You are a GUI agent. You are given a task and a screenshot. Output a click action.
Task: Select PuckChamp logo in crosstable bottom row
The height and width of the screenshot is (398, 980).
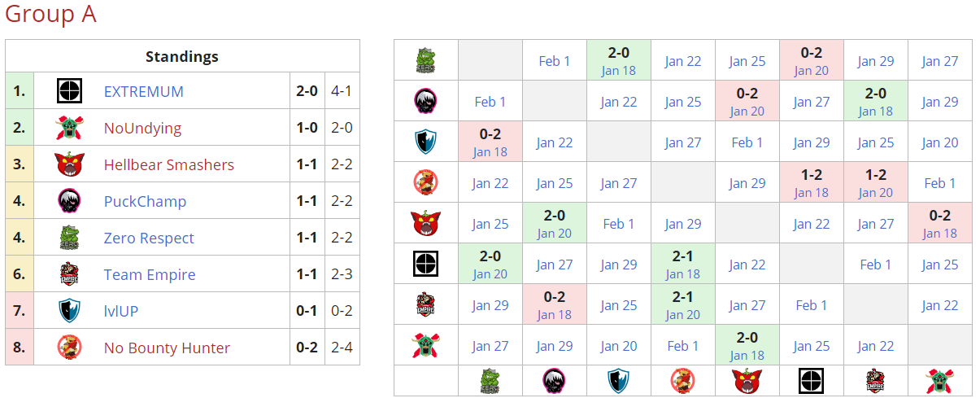555,380
